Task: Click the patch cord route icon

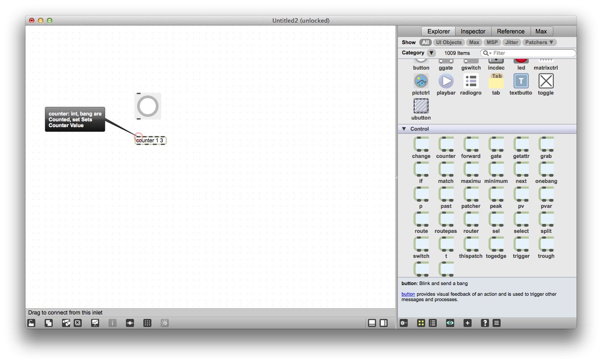Action: (x=130, y=323)
